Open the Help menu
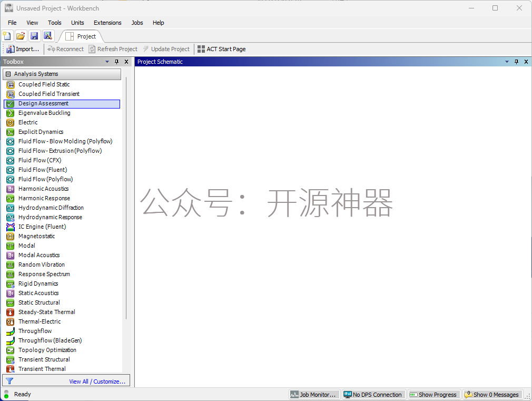 [x=158, y=23]
